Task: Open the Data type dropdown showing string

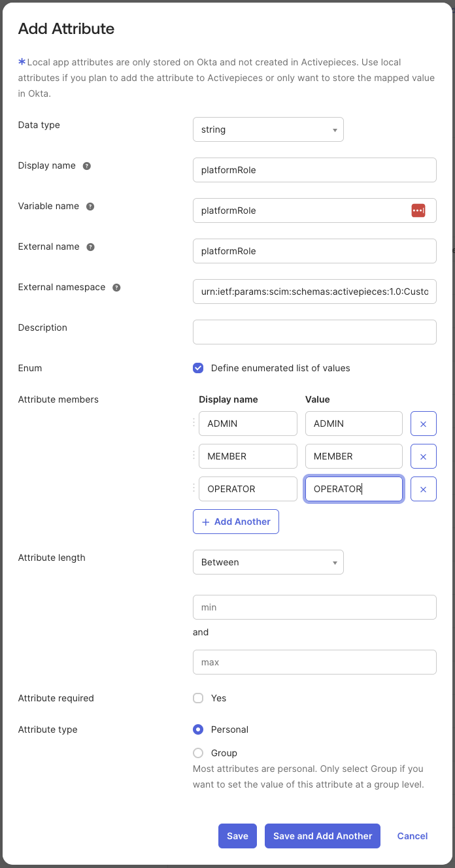Action: [x=268, y=129]
